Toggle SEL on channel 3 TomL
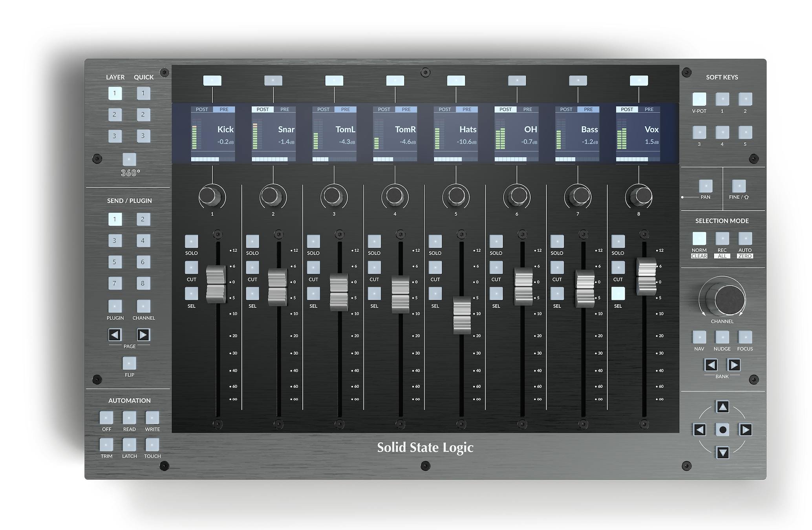This screenshot has height=530, width=812. point(313,294)
